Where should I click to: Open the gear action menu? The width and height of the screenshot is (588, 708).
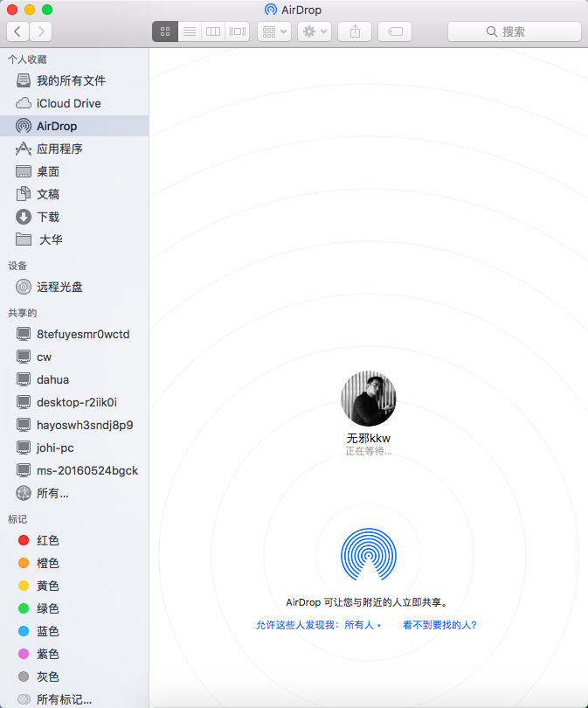click(x=315, y=31)
